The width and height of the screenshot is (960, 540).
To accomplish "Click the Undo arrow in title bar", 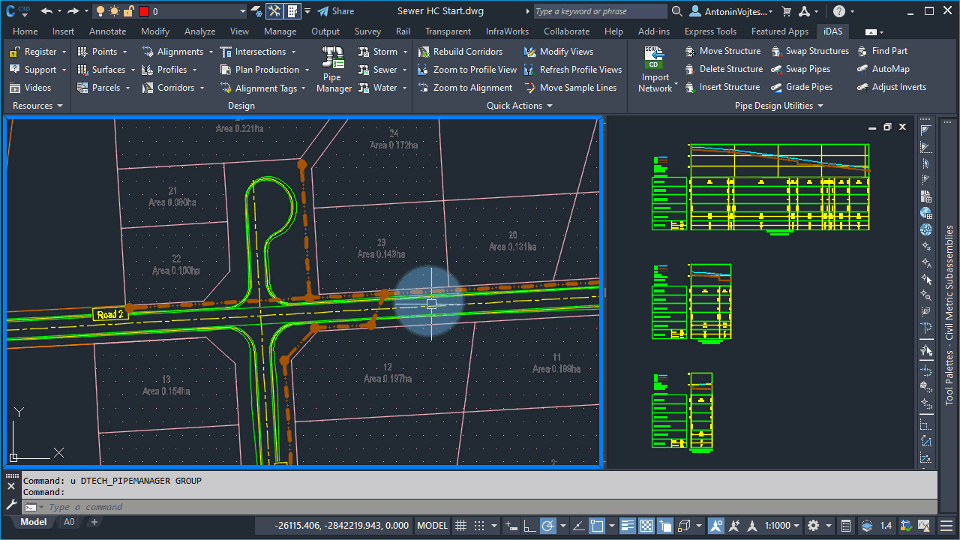I will 47,11.
